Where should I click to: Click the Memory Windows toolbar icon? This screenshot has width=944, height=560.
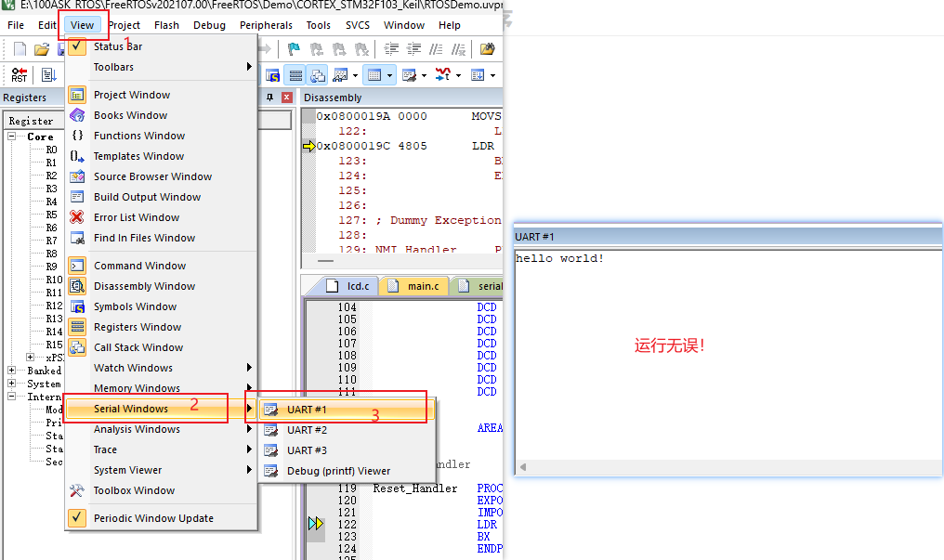(x=374, y=75)
